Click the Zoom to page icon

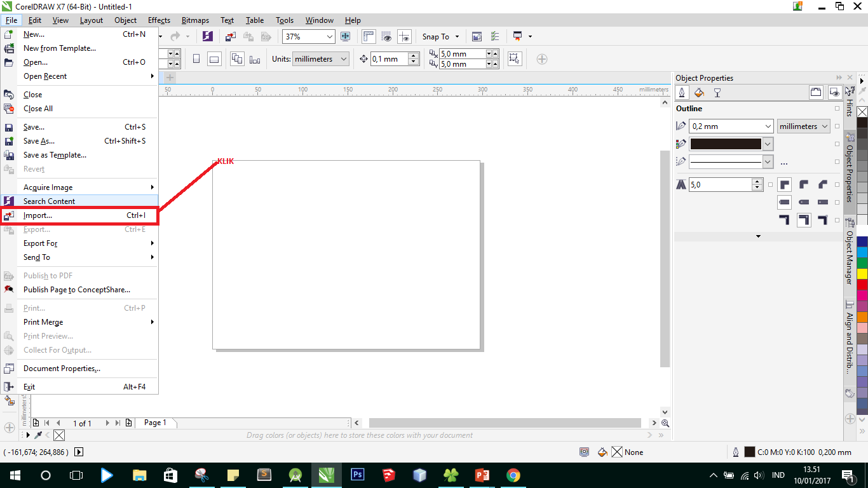[x=345, y=36]
